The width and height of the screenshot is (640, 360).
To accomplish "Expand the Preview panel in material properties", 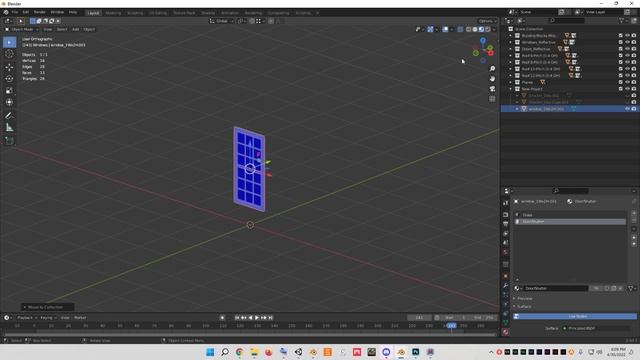I will pyautogui.click(x=524, y=299).
